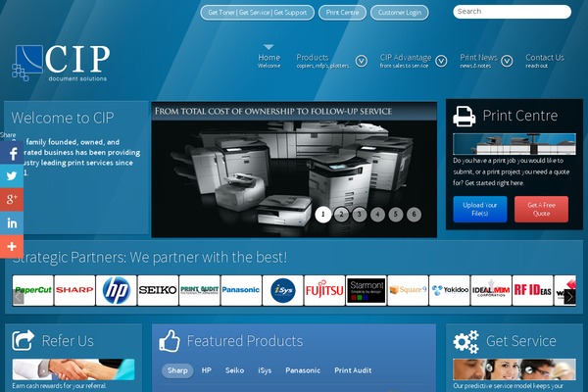Viewport: 588px width, 392px height.
Task: Select slide 3 in the banner slideshow
Action: point(360,215)
